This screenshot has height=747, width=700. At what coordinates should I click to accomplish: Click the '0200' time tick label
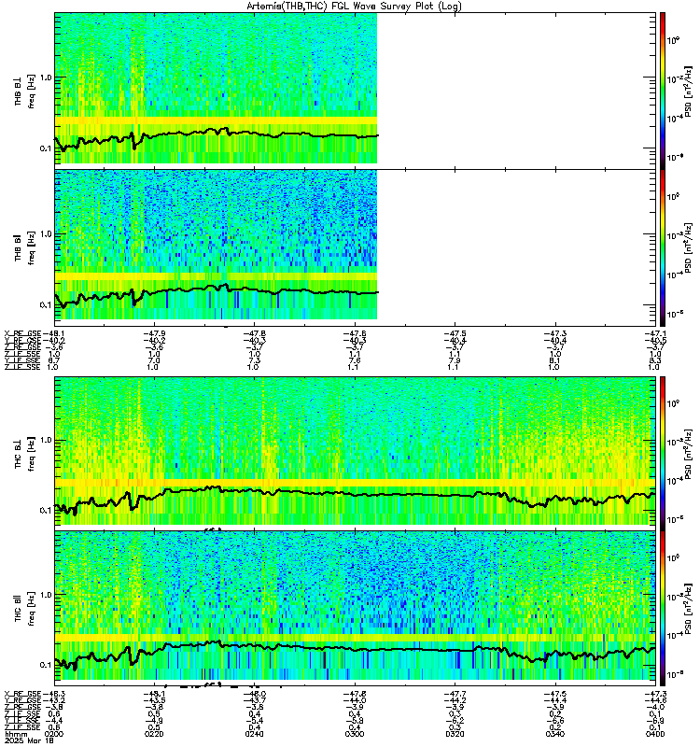[x=53, y=734]
